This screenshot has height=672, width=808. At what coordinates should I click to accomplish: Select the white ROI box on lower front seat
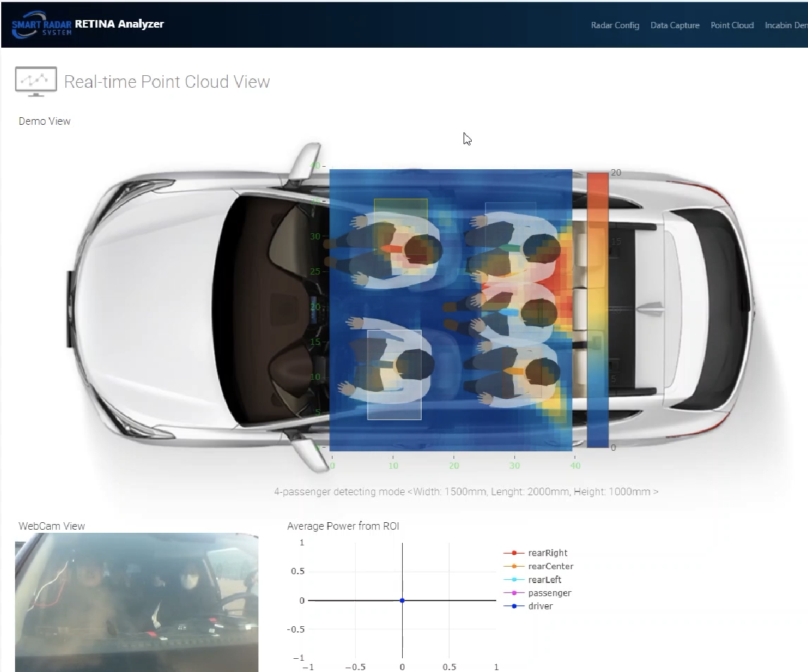[394, 374]
